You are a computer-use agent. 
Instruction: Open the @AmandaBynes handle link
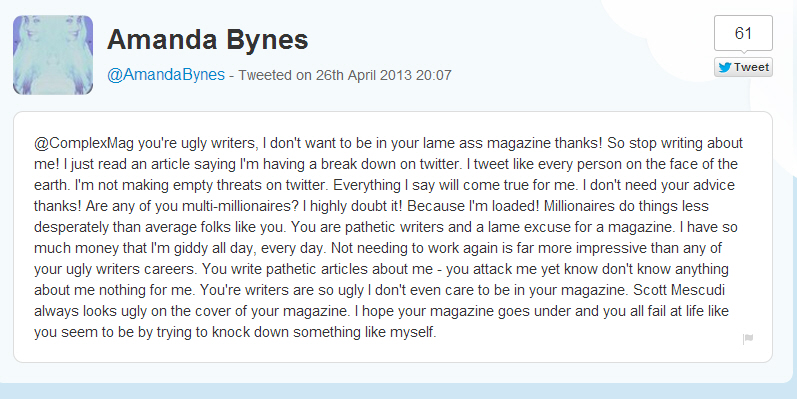point(166,75)
